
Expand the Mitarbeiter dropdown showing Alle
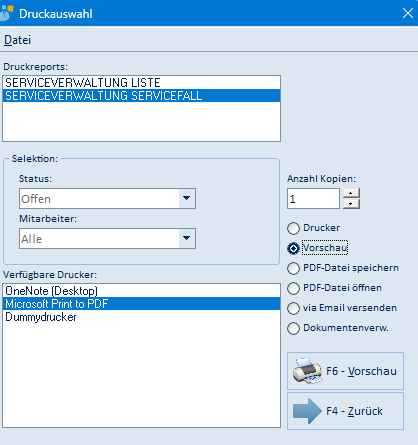click(x=187, y=238)
